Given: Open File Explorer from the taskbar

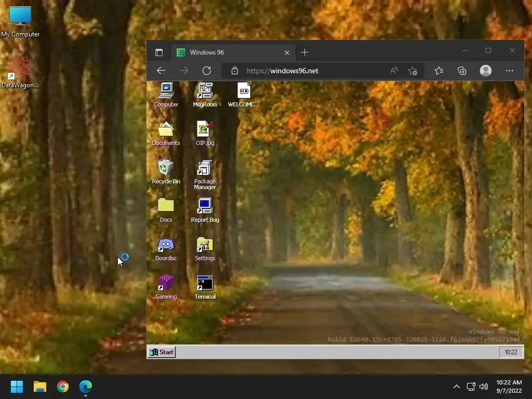Looking at the screenshot, I should pos(39,387).
